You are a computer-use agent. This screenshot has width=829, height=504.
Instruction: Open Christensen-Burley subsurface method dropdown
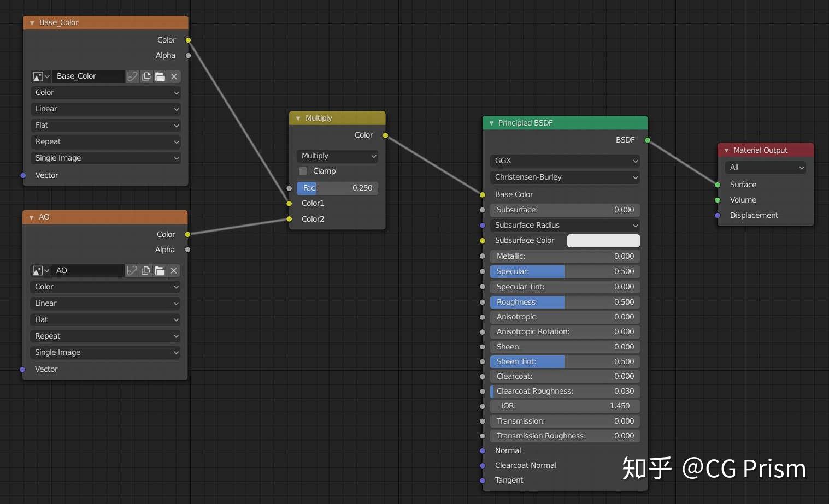coord(565,177)
